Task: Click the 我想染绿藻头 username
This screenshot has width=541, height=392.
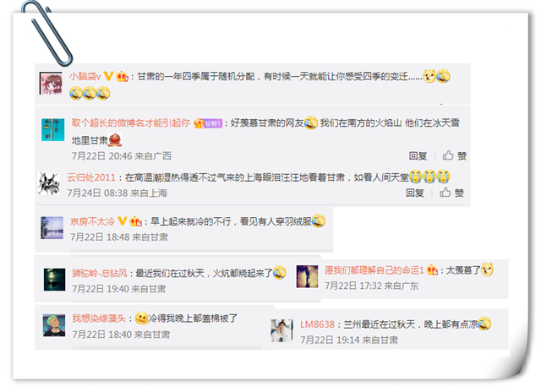Action: [x=99, y=318]
